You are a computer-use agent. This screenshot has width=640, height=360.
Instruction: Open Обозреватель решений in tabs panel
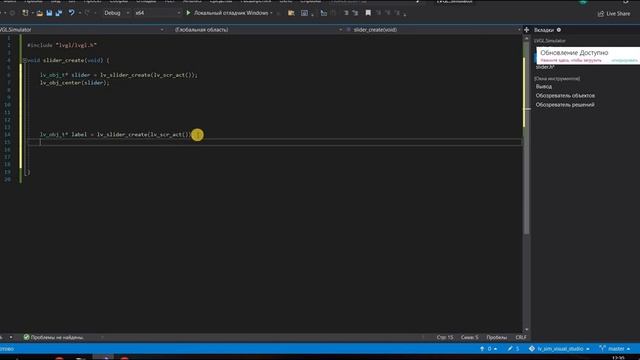[565, 104]
